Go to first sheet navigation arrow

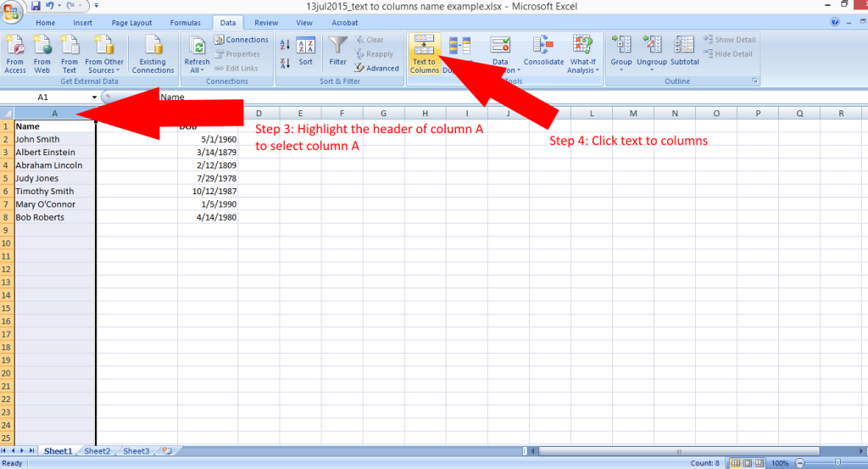tap(4, 450)
